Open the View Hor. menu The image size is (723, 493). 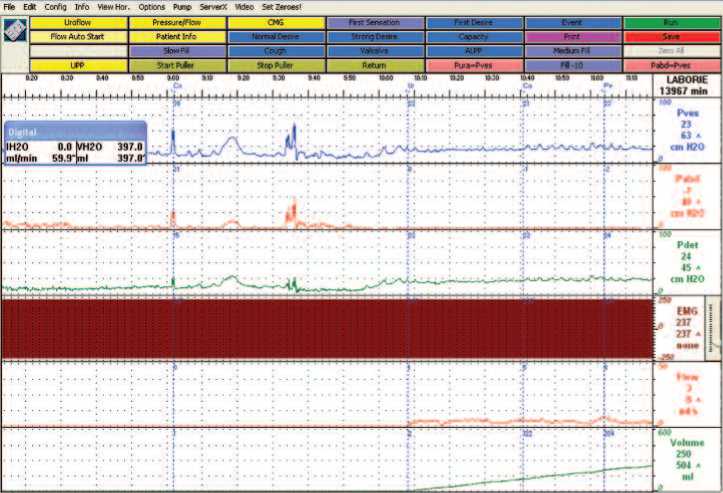[113, 7]
